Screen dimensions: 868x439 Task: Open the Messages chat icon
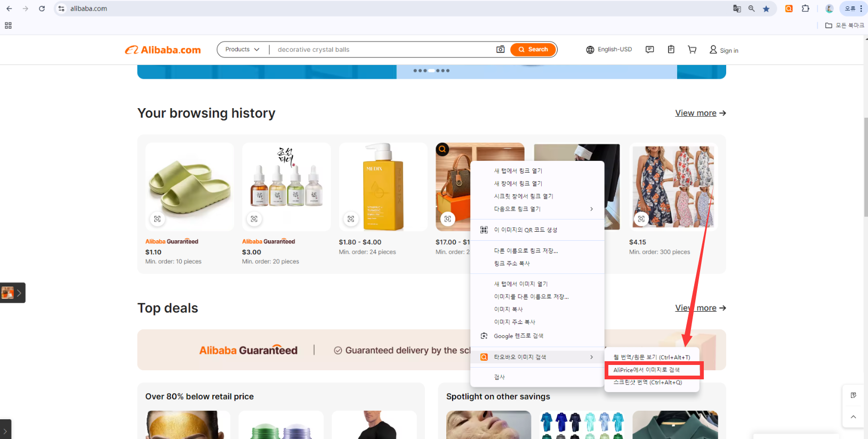click(649, 50)
